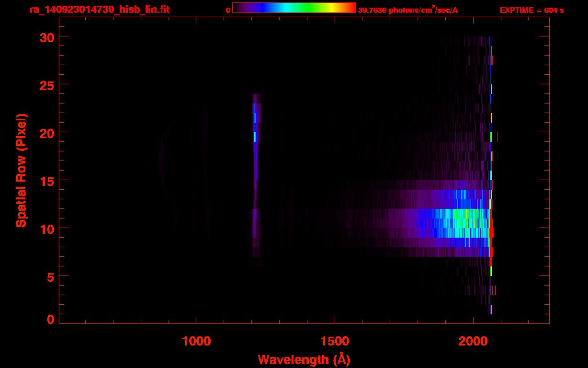Click the 2000 wavelength tick label

pos(473,341)
